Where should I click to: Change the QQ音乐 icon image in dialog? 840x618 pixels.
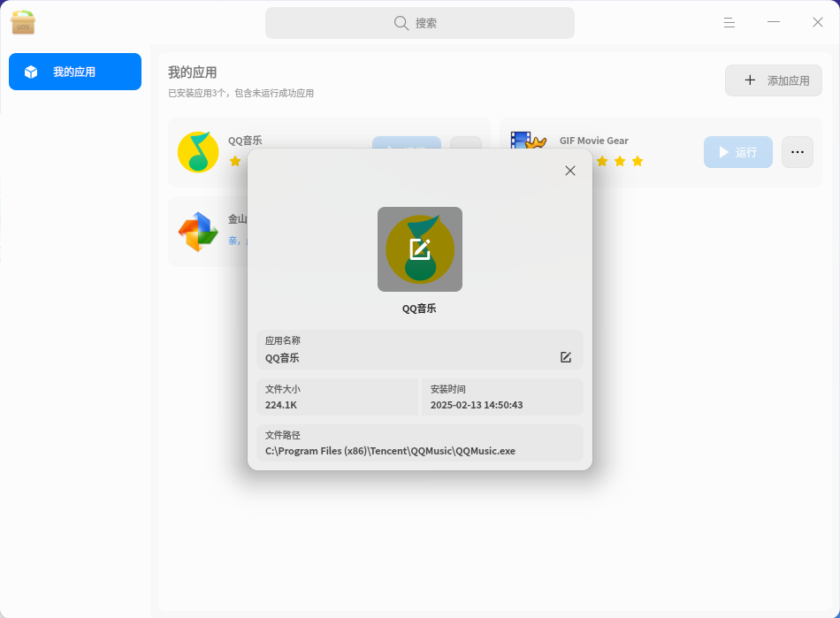click(x=420, y=249)
